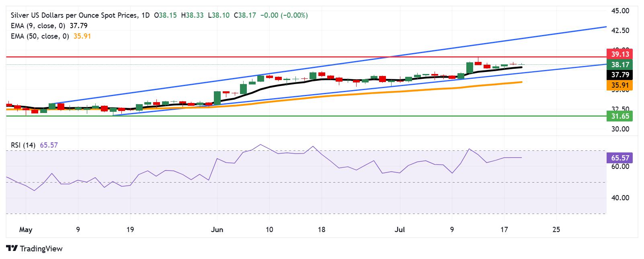This screenshot has width=644, height=259.
Task: Click the Jun label on the time axis
Action: pos(217,230)
